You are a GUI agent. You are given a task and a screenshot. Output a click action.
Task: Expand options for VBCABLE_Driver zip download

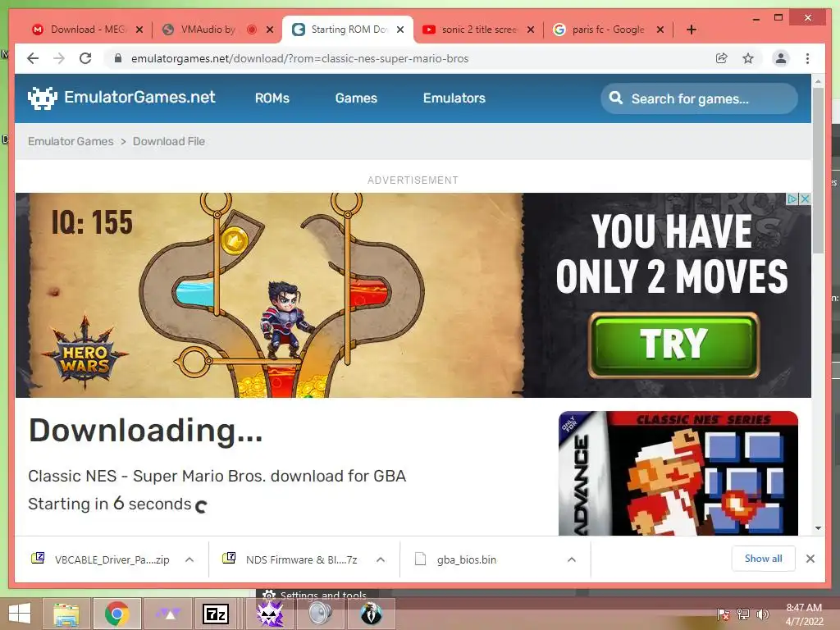[x=189, y=559]
